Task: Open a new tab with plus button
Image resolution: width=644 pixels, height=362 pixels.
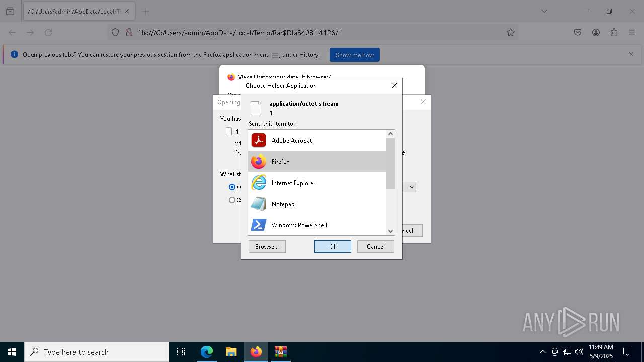Action: (x=145, y=11)
